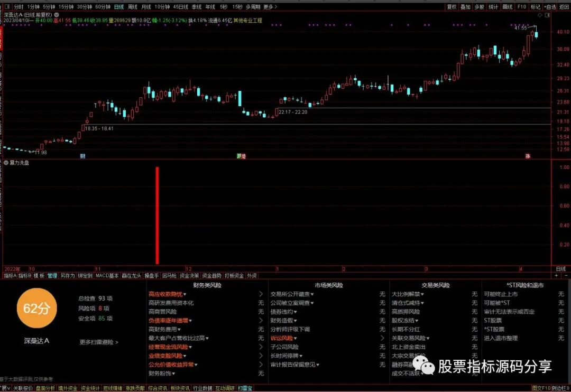Click the 管理 indicator management tab
The image size is (571, 392).
click(x=52, y=276)
